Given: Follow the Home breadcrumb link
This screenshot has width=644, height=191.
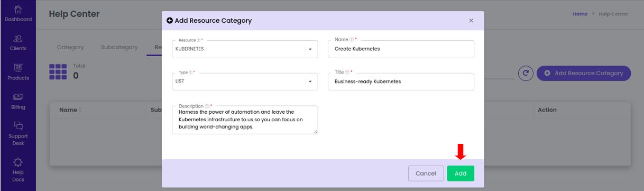Looking at the screenshot, I should click(580, 14).
